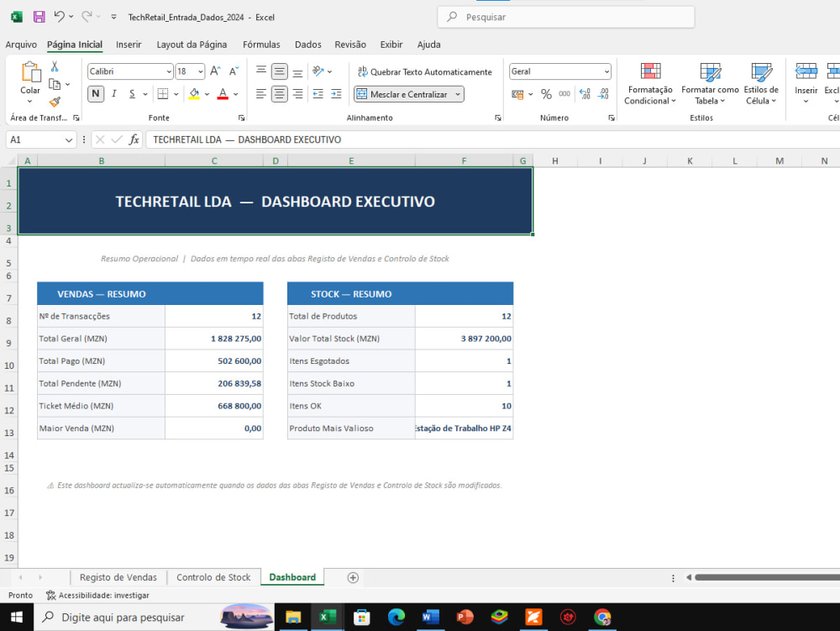Apply the fill color bucket

pos(194,94)
